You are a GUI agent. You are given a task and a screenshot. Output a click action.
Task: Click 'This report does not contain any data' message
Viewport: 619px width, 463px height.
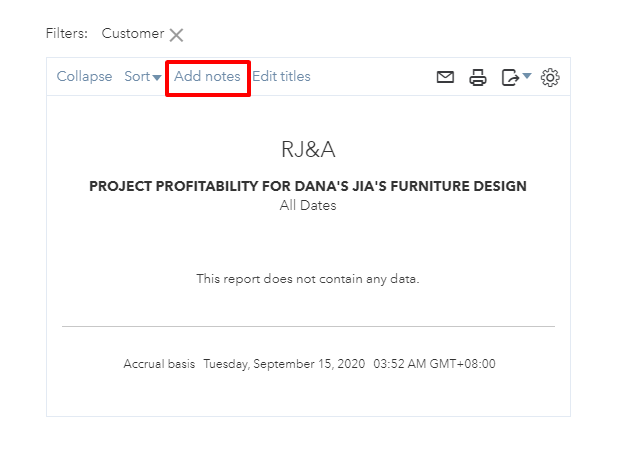308,279
